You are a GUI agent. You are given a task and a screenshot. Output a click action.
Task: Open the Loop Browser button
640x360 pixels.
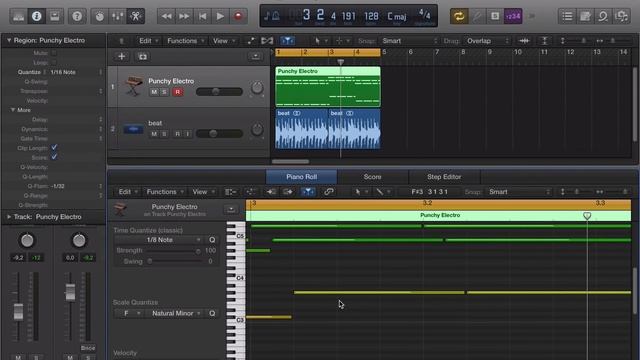(x=603, y=16)
